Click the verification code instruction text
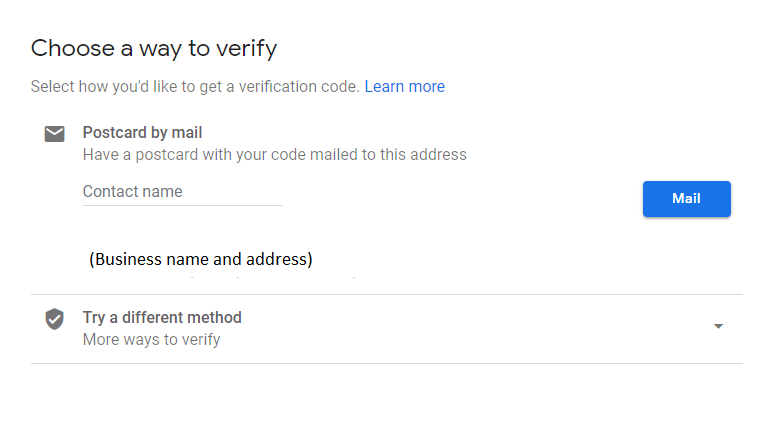 coord(195,86)
